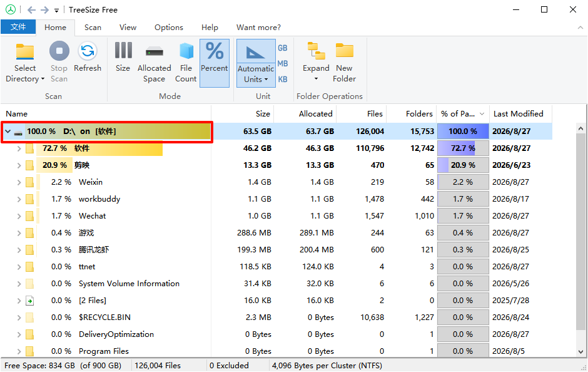Click the 剪映 folder icon

(x=29, y=165)
